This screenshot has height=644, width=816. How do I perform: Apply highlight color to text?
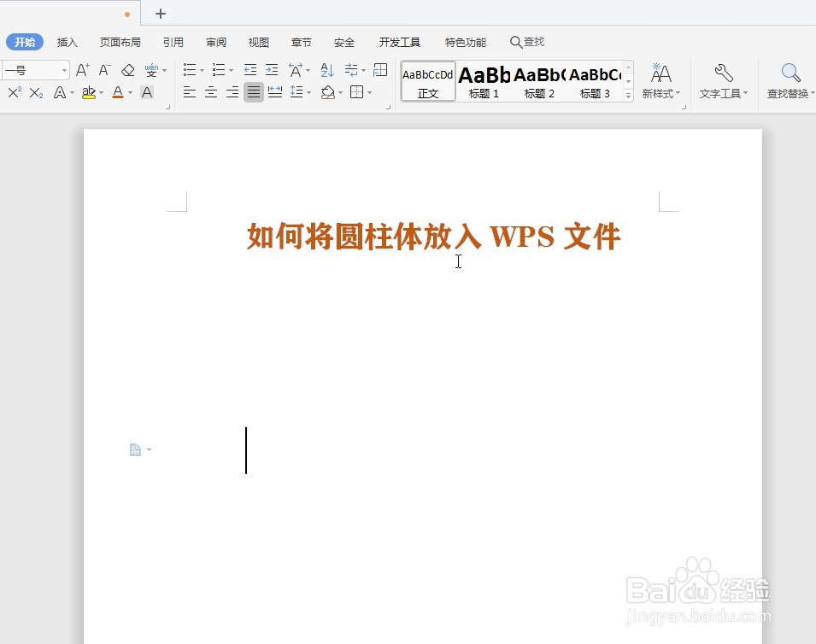point(89,92)
